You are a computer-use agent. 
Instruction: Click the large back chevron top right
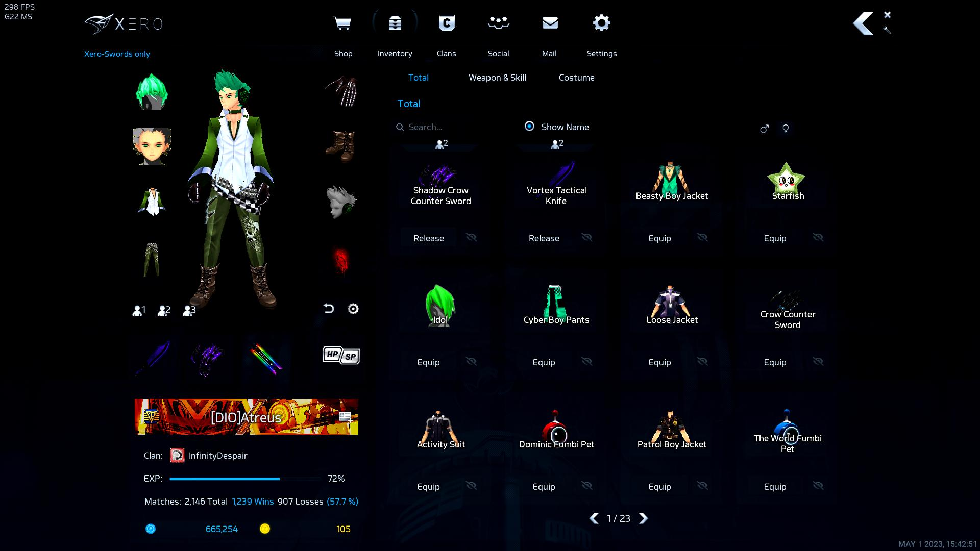coord(863,23)
